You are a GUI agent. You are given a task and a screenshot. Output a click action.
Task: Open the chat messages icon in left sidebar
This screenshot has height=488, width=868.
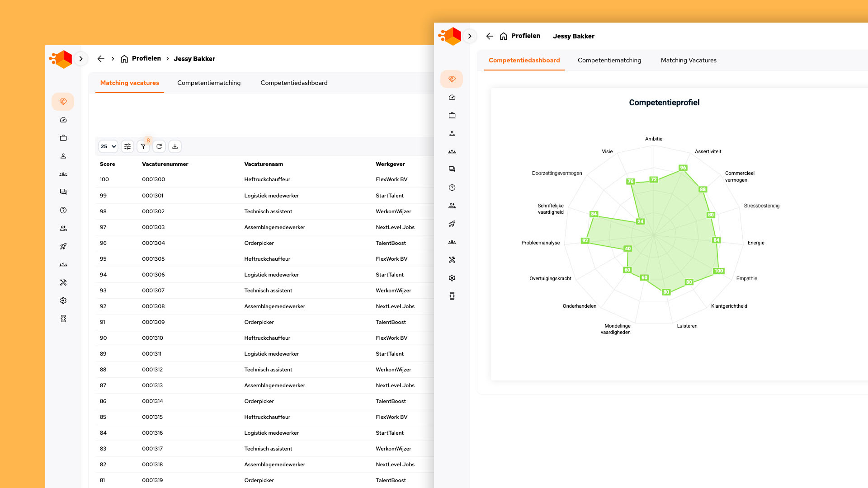(x=63, y=192)
